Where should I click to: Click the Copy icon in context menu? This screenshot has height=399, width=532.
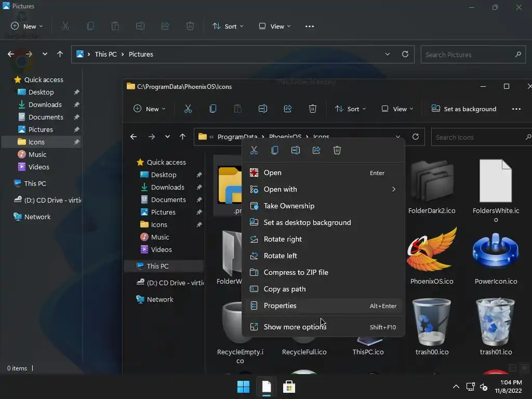275,150
